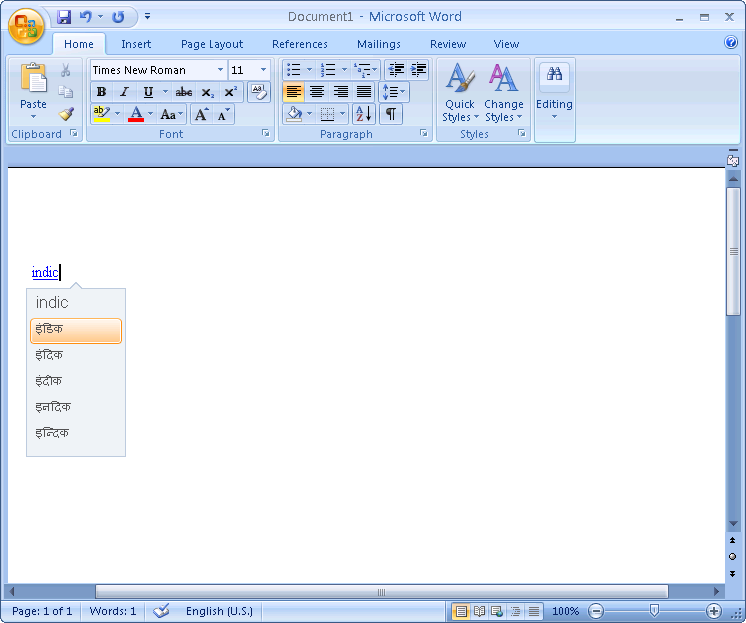Toggle Italic formatting
Viewport: 746px width, 623px height.
click(124, 92)
